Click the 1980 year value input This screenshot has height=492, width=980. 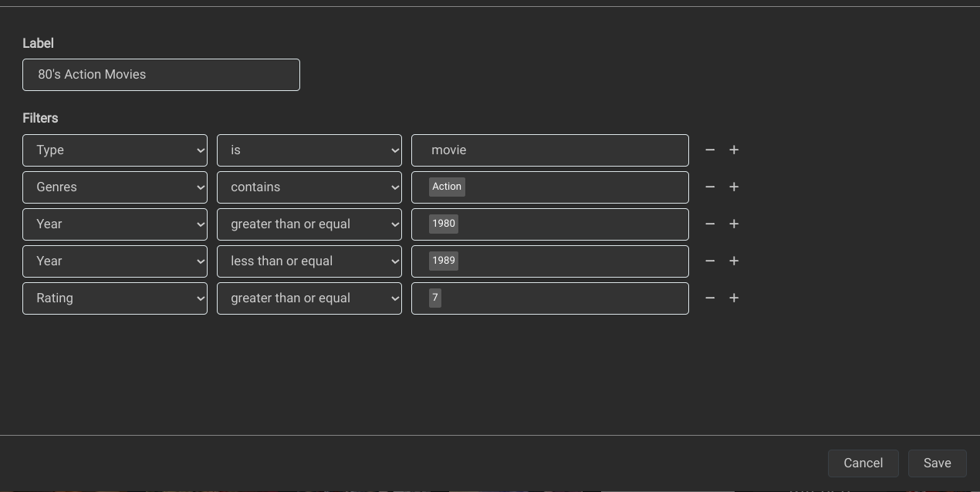tap(571, 224)
